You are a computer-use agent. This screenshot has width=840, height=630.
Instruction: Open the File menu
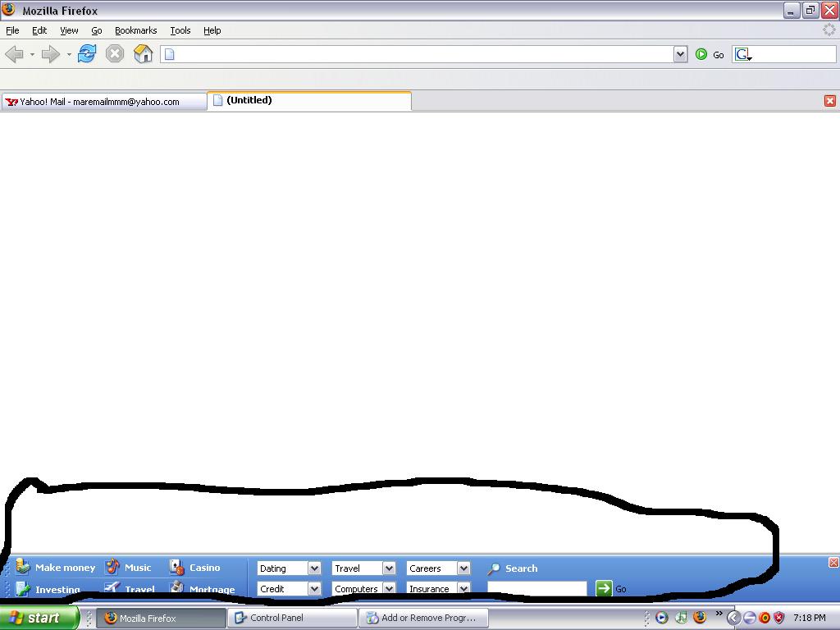[x=12, y=30]
